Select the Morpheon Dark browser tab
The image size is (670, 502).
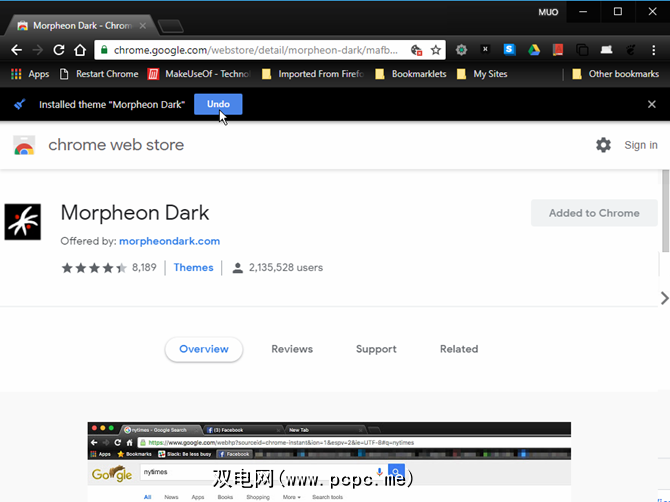(81, 26)
